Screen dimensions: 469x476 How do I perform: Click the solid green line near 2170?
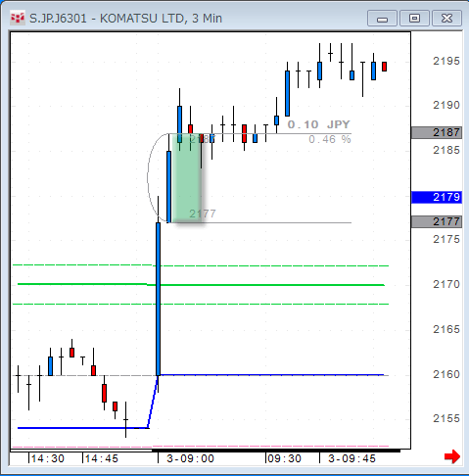(201, 285)
